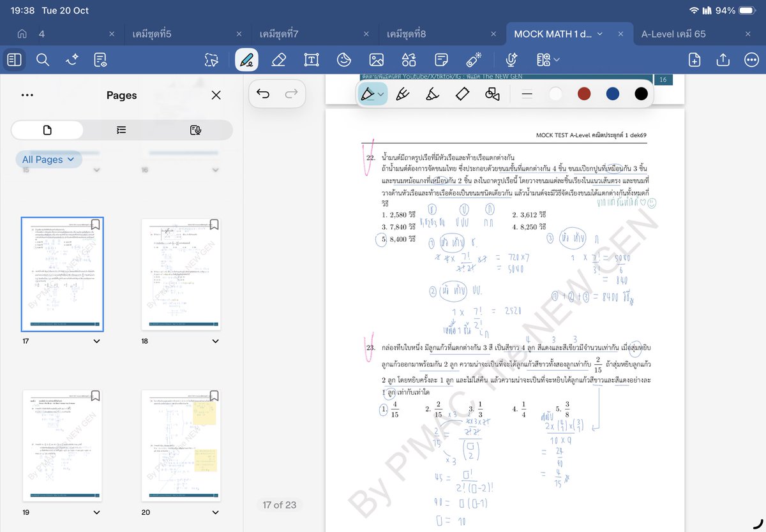Open the Image insert tool

pos(377,60)
